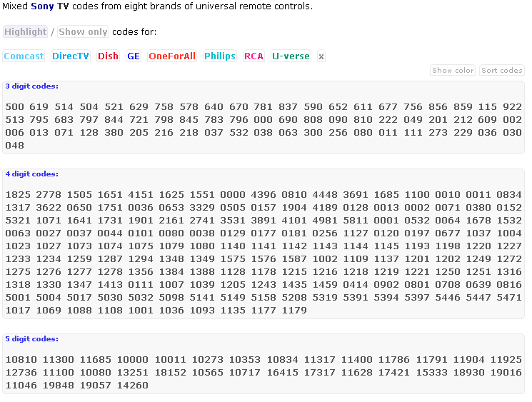Select 3-digit code 048

pos(14,146)
